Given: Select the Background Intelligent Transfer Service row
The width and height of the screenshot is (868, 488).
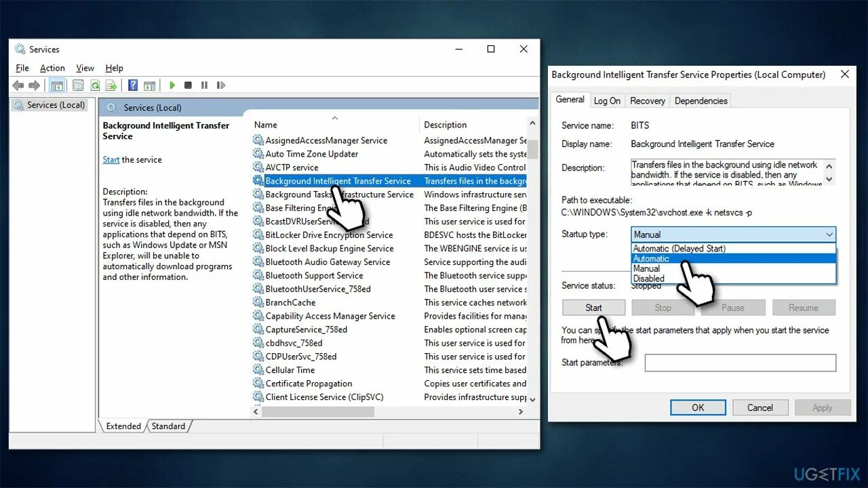Looking at the screenshot, I should (389, 181).
